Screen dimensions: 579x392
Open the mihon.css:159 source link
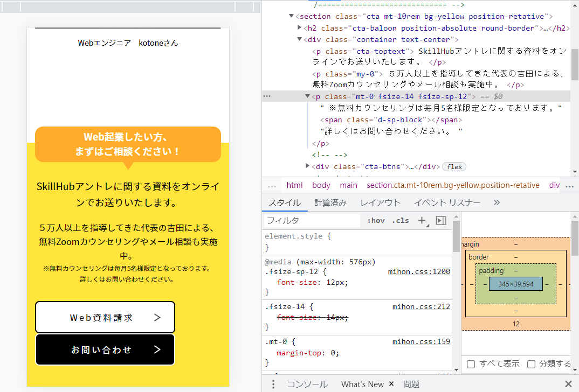point(421,342)
